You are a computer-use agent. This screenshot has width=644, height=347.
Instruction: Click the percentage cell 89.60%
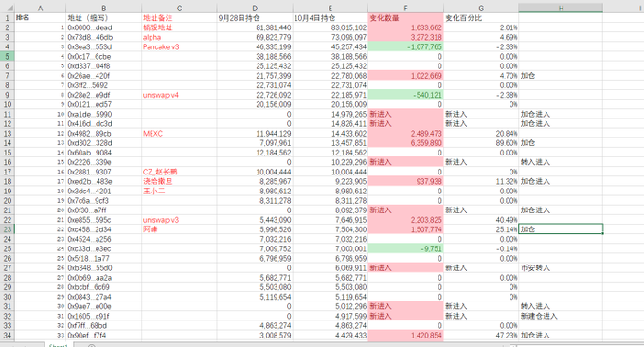pos(481,143)
